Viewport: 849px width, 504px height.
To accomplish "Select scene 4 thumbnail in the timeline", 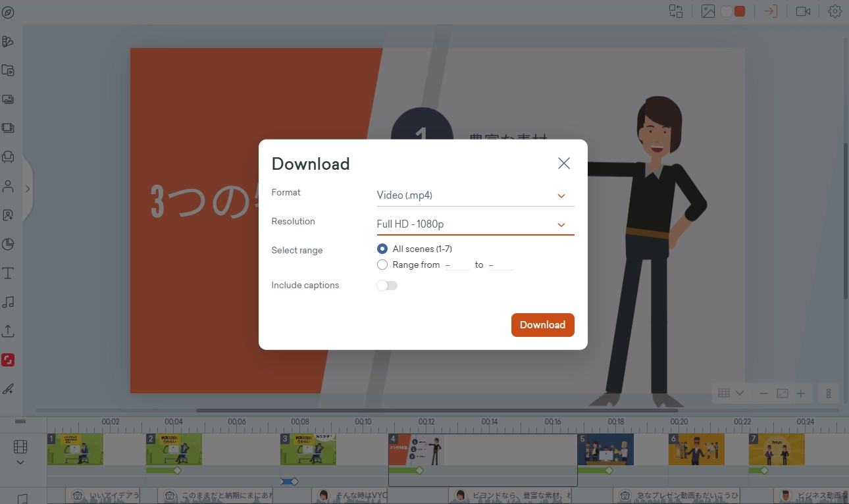I will click(417, 449).
